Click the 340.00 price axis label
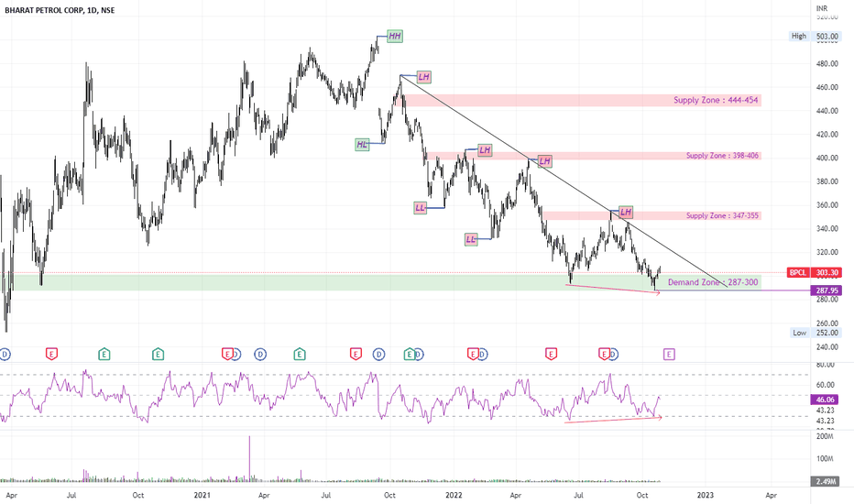The image size is (854, 504). (x=827, y=229)
